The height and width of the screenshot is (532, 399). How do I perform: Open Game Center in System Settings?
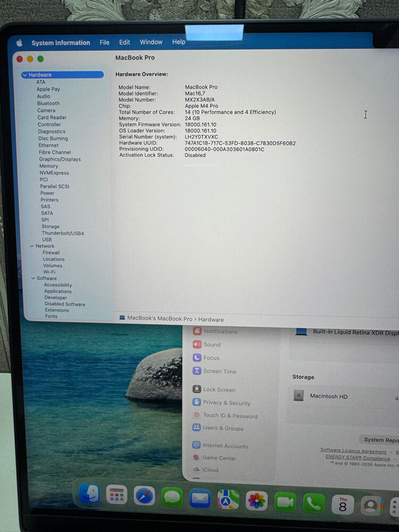point(214,458)
